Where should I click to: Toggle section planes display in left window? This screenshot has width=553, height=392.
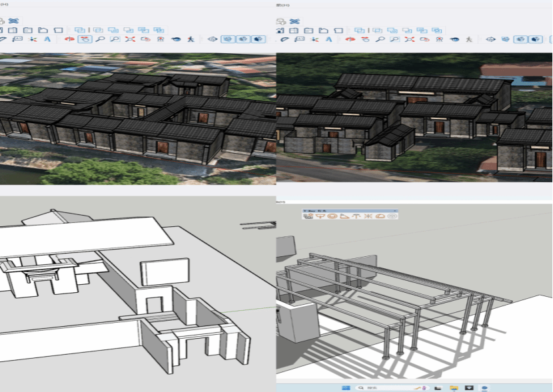point(227,39)
